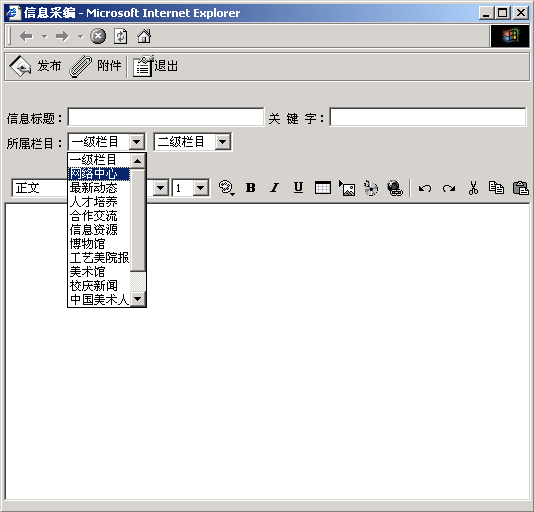Click the undo arrow icon
This screenshot has width=534, height=512.
coord(425,188)
